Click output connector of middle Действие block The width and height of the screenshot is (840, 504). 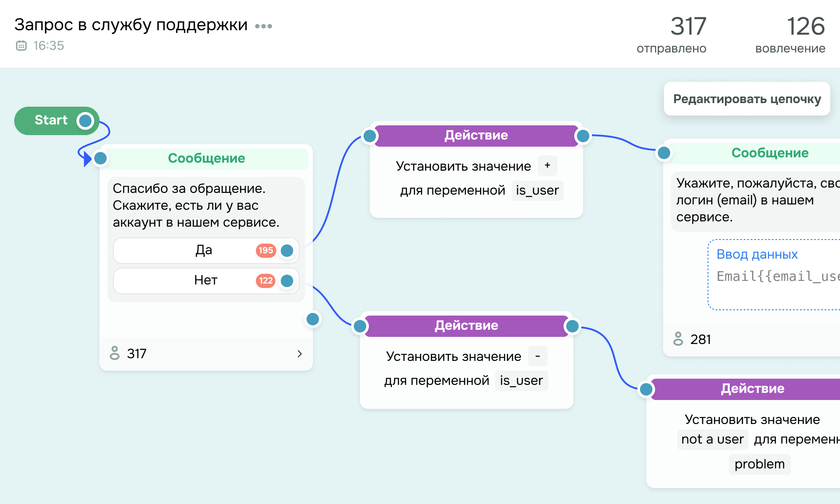(572, 326)
